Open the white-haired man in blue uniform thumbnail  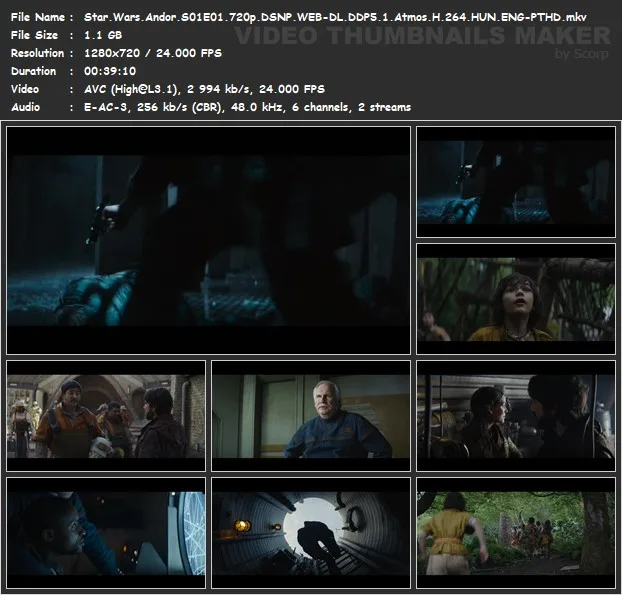point(311,416)
